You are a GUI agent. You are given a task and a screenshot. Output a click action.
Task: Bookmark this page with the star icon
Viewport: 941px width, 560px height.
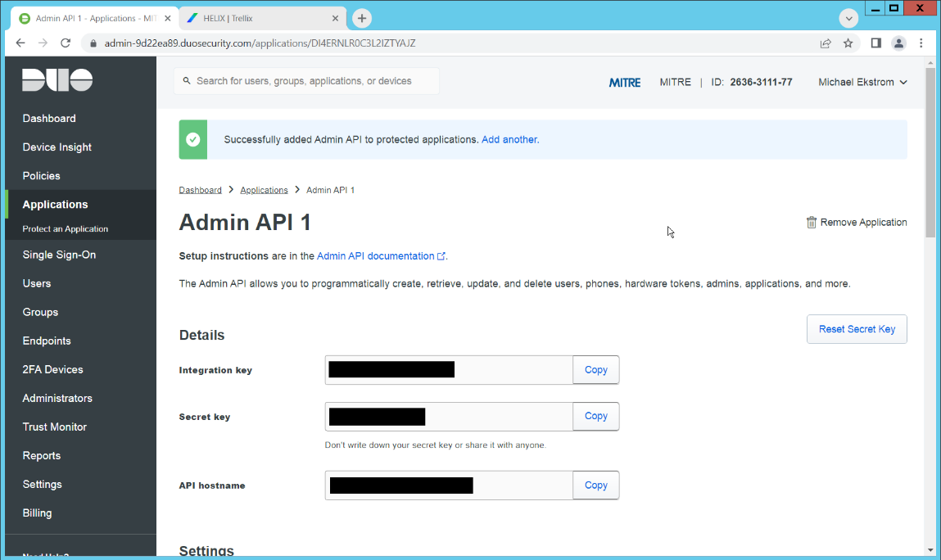click(848, 43)
